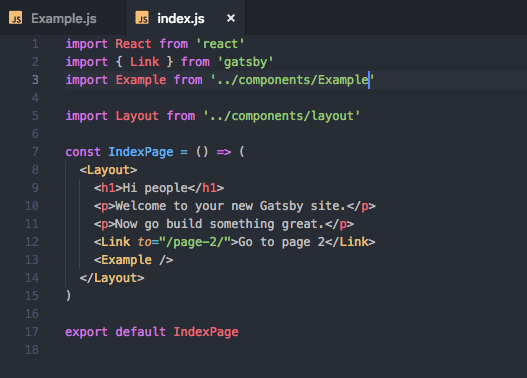Switch to the Example.js tab
527x378 pixels.
pos(63,18)
